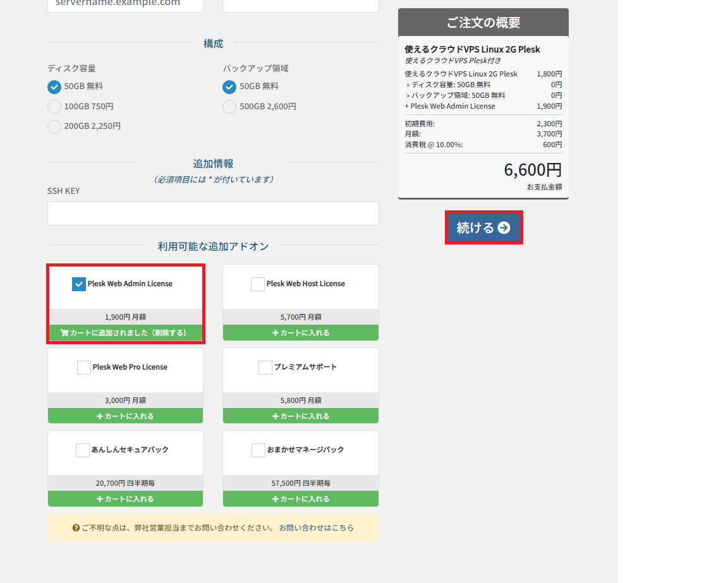Click the 利用可能な追加アドオン heading
Image resolution: width=728 pixels, height=583 pixels.
point(213,246)
